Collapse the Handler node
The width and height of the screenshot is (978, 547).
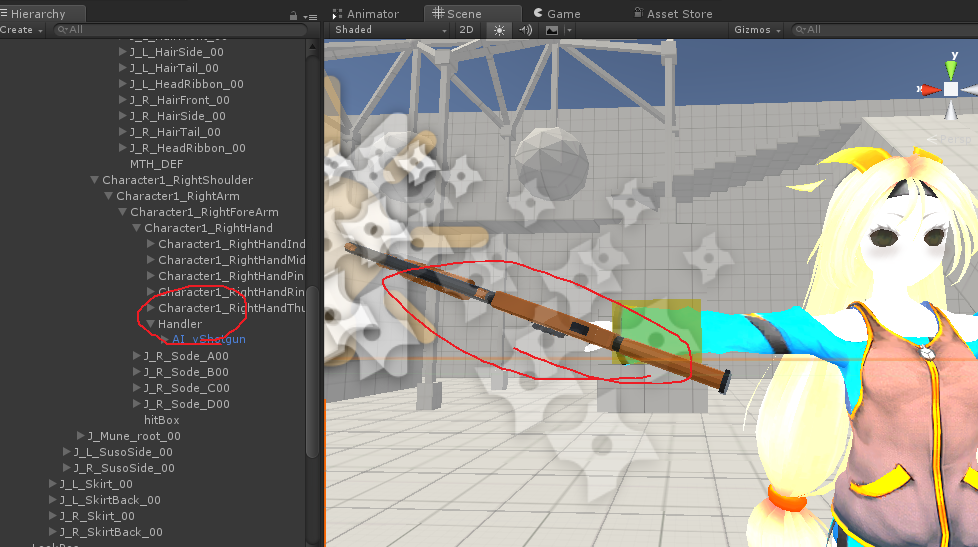coord(150,324)
